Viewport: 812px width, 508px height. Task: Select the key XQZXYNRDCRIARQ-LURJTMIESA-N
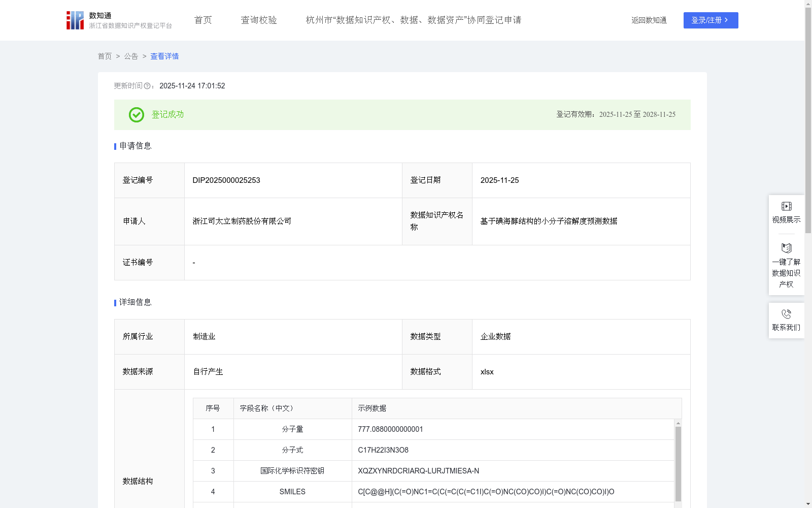point(419,471)
